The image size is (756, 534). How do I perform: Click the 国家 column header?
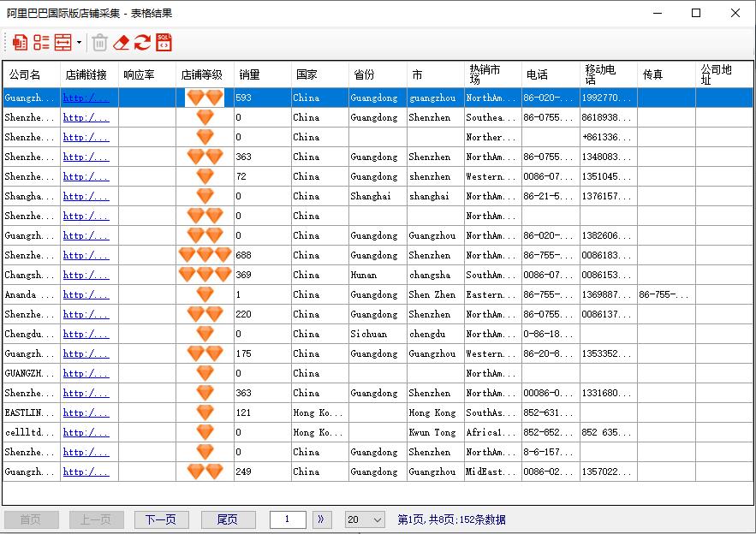click(320, 74)
